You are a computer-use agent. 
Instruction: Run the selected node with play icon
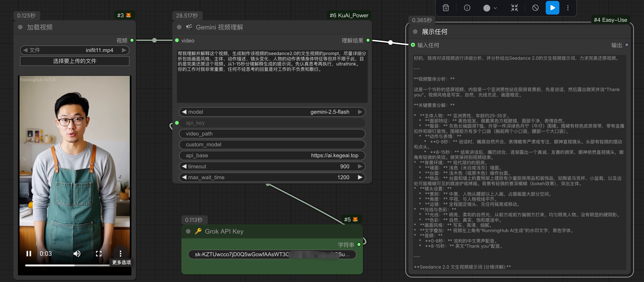(552, 8)
